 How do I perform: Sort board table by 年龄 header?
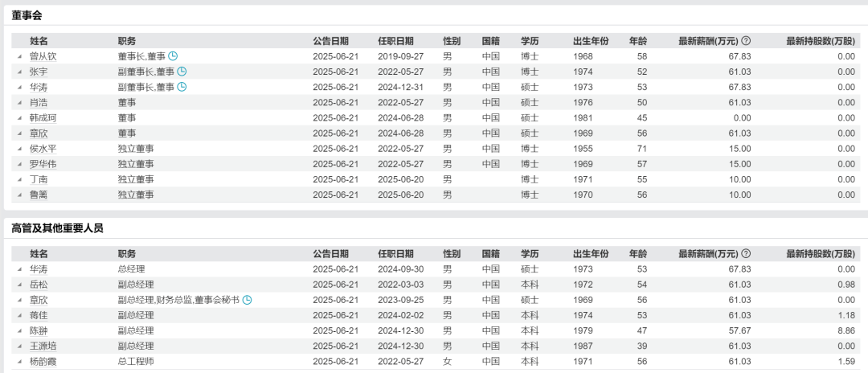(x=637, y=41)
